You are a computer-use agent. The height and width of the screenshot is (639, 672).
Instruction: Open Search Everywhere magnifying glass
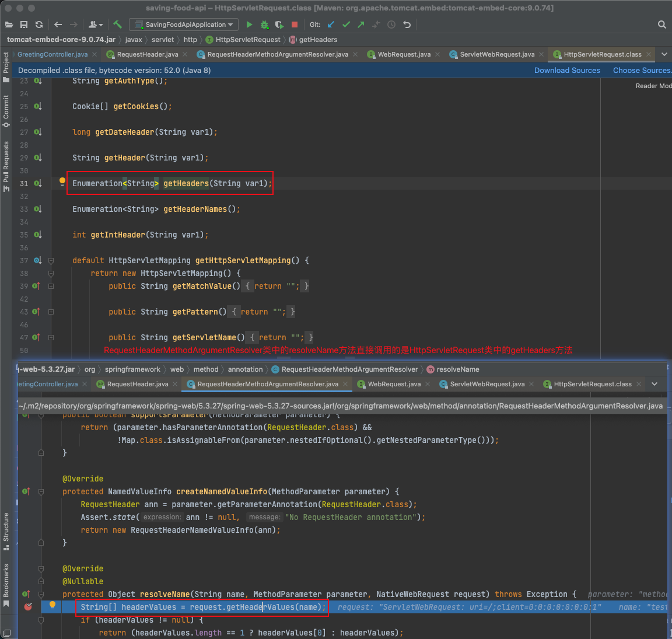[x=661, y=25]
